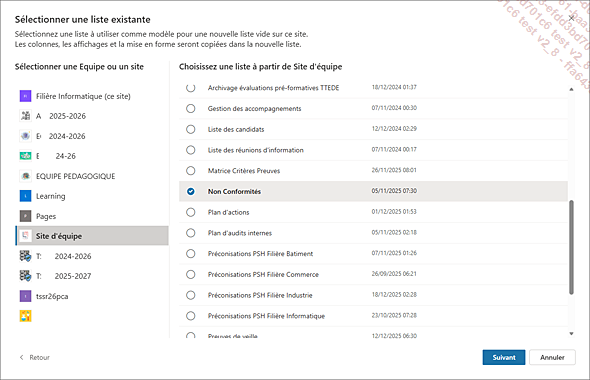Select Préconisations PSH Filière Batiment radio button
Screen dimensions: 590x380
[x=191, y=254]
